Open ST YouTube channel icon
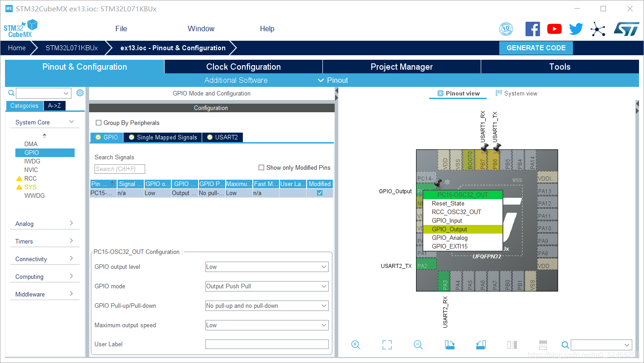 pos(554,29)
